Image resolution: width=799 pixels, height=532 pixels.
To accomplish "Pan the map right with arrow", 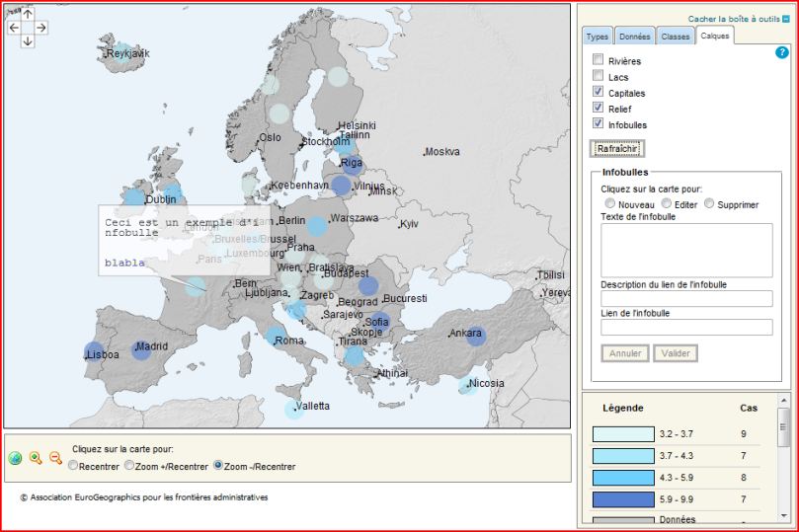I will (x=41, y=28).
